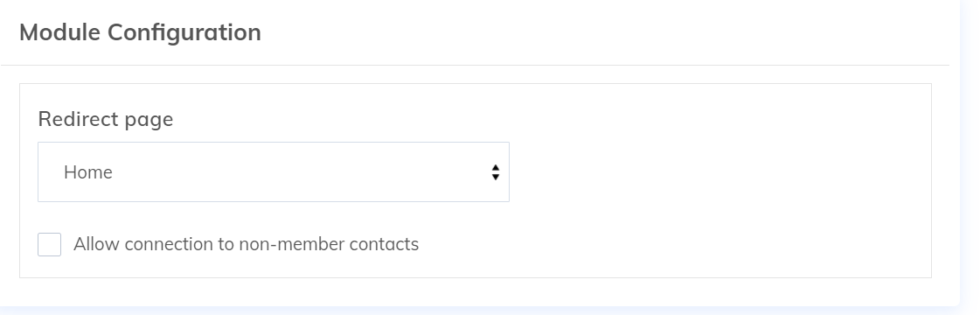
Task: Click the word "Configuration" in the header
Action: click(x=184, y=32)
